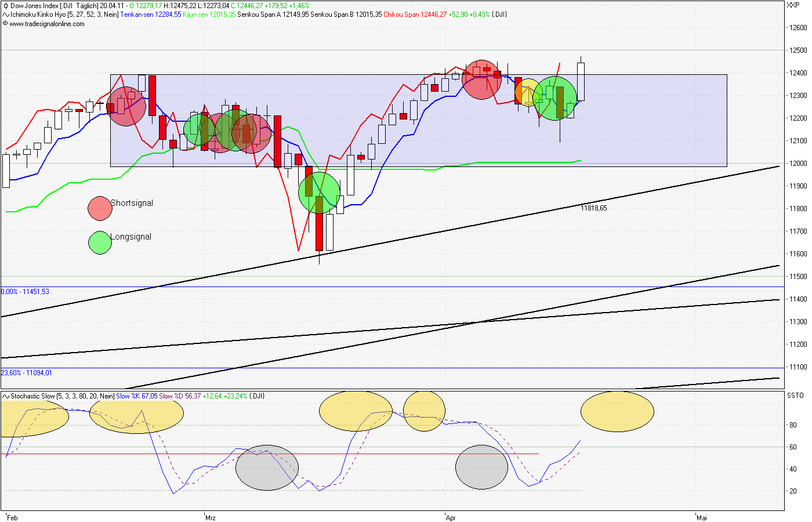
Task: Expand the Dow Jones Index title bar
Action: (41, 5)
